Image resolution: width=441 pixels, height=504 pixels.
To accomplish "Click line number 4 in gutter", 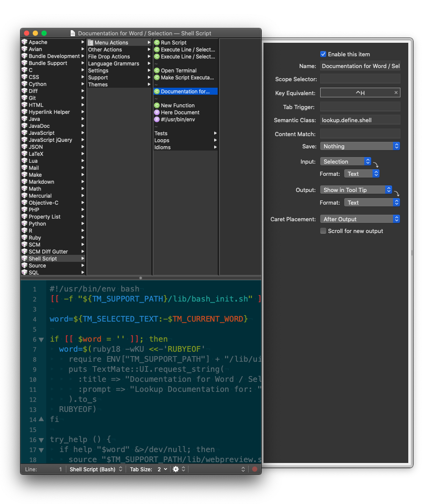I will 34,319.
